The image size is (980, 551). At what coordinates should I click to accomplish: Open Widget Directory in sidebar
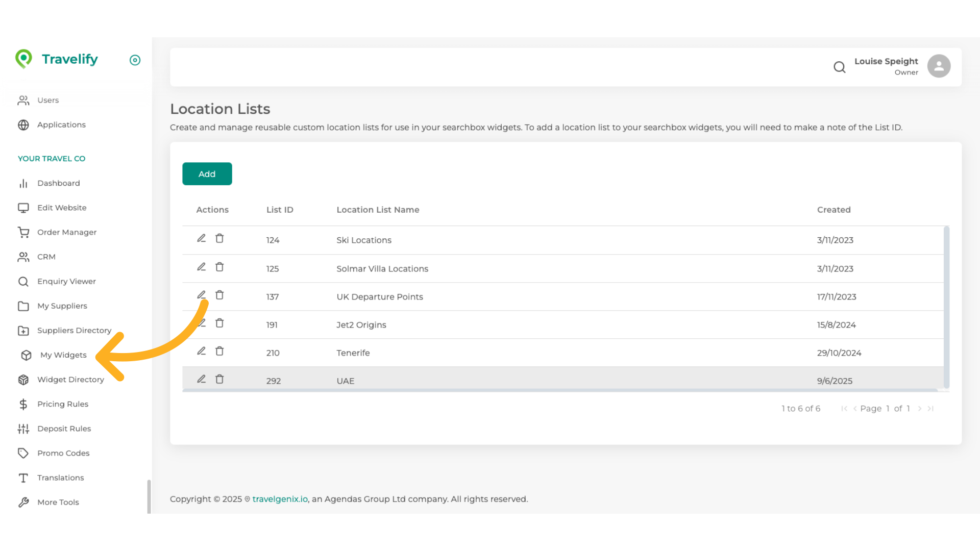[x=70, y=380]
